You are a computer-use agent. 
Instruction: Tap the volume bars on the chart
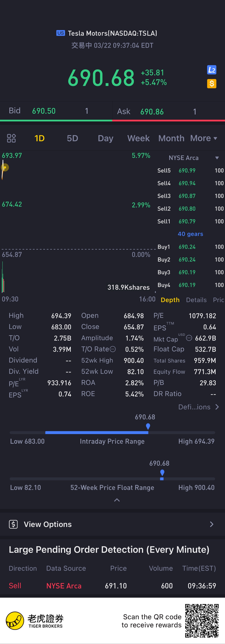point(3,277)
